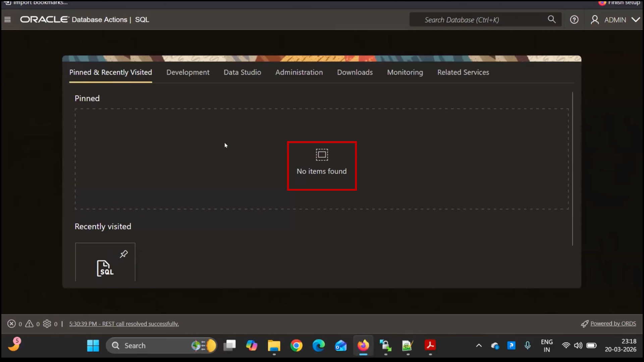This screenshot has height=362, width=644.
Task: Open the hamburger navigation menu
Action: [x=7, y=19]
